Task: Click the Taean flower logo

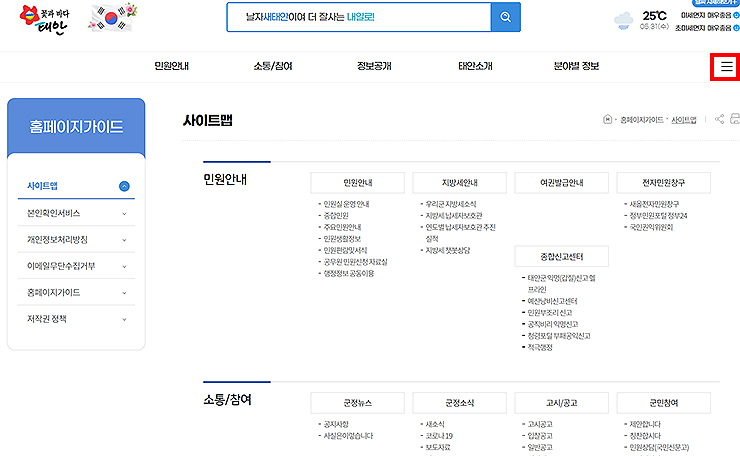Action: tap(44, 20)
